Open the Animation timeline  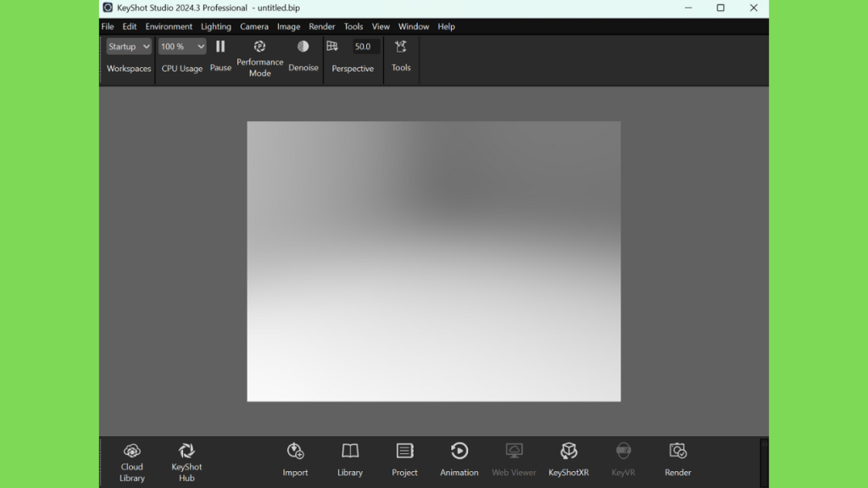(459, 460)
